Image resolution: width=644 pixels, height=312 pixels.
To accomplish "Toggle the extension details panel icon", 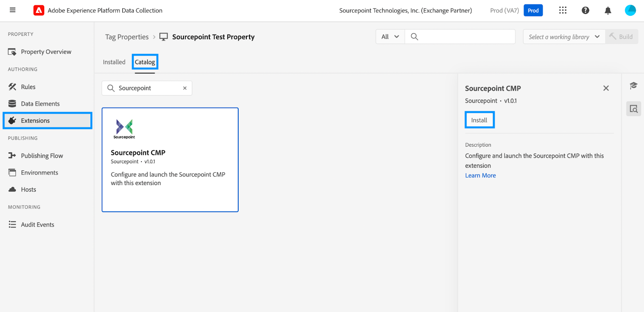I will [x=634, y=109].
